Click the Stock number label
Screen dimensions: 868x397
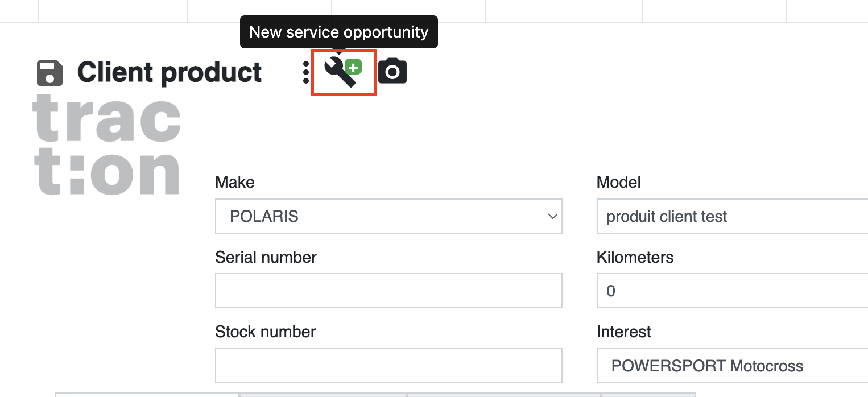tap(265, 332)
